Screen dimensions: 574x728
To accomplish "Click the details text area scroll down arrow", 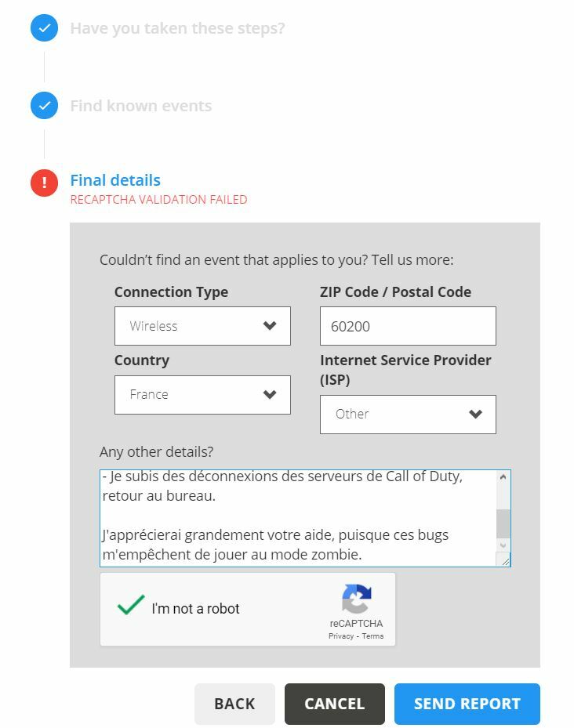I will 503,545.
